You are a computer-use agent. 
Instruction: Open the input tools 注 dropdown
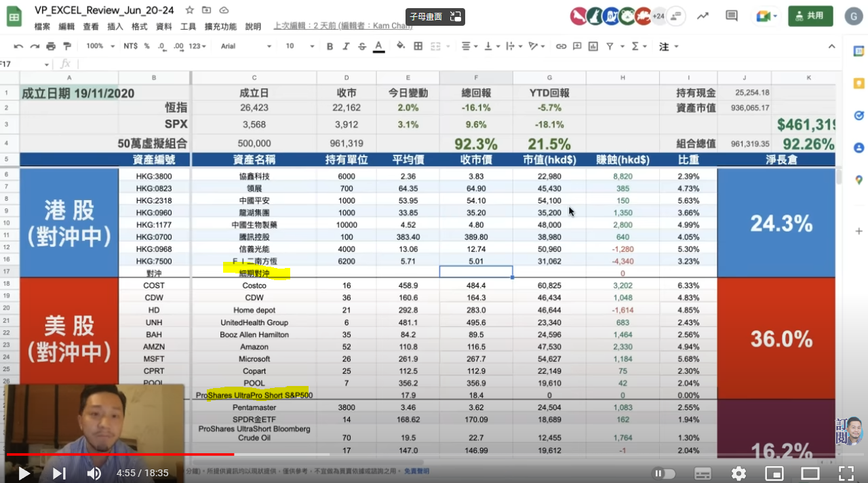(669, 46)
